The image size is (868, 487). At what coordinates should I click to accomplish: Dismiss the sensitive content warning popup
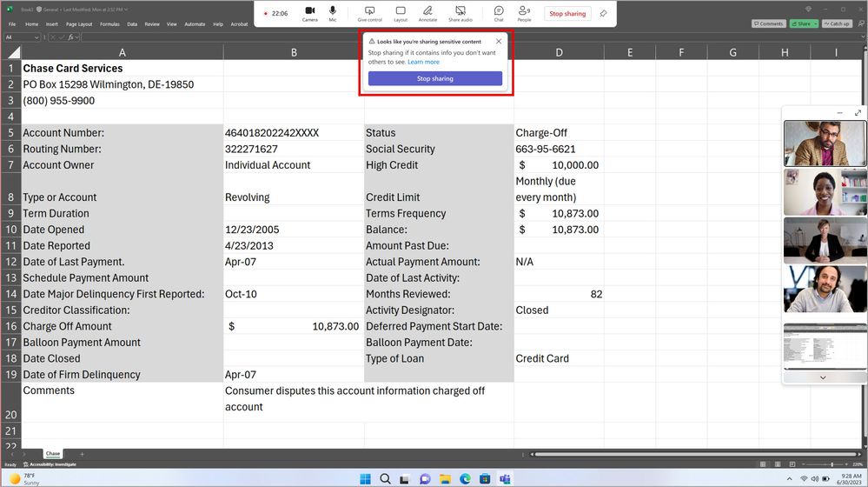(499, 41)
